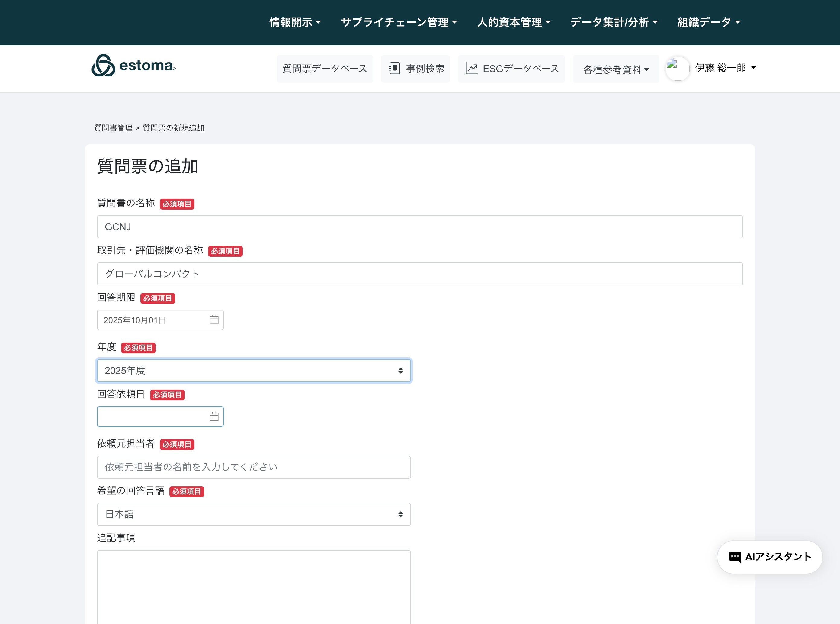Open the サプライチェーン管理 menu
This screenshot has width=840, height=624.
pos(399,22)
